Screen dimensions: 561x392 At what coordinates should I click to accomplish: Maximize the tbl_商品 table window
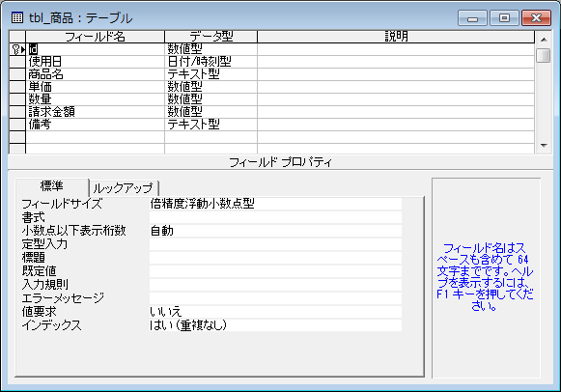click(x=504, y=18)
